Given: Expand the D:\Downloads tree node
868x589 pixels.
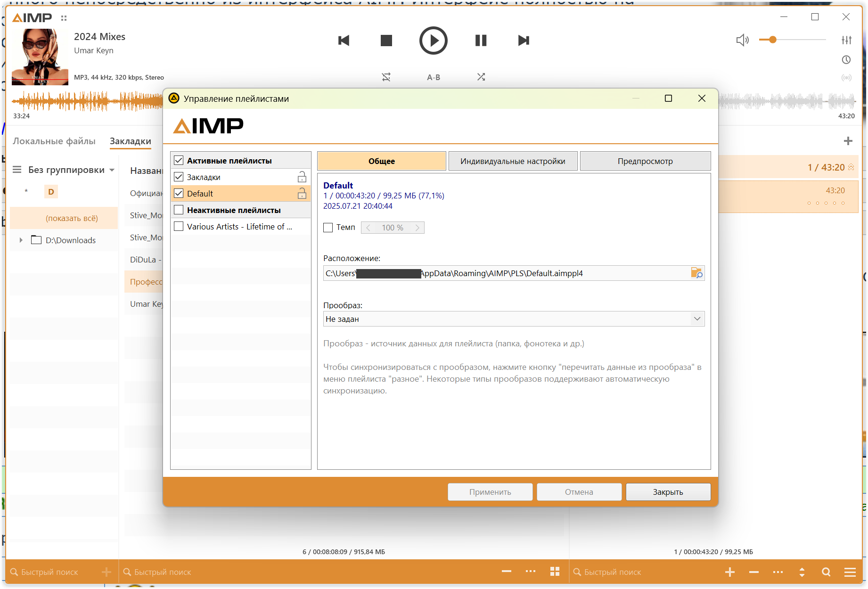Looking at the screenshot, I should (21, 240).
